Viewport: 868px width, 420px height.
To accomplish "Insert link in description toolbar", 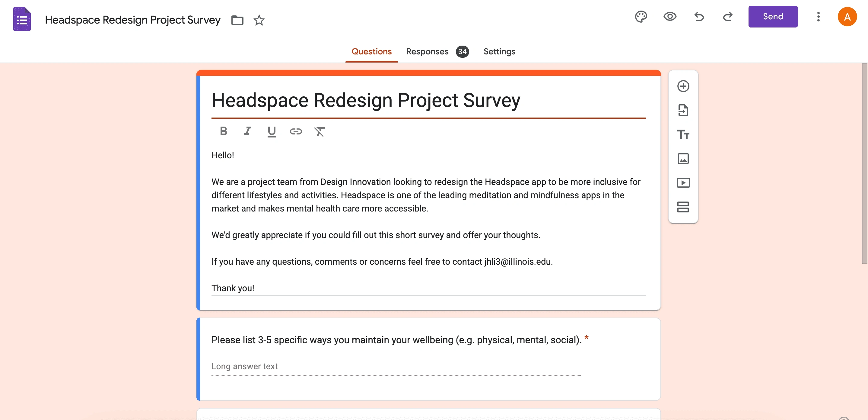I will (x=295, y=131).
